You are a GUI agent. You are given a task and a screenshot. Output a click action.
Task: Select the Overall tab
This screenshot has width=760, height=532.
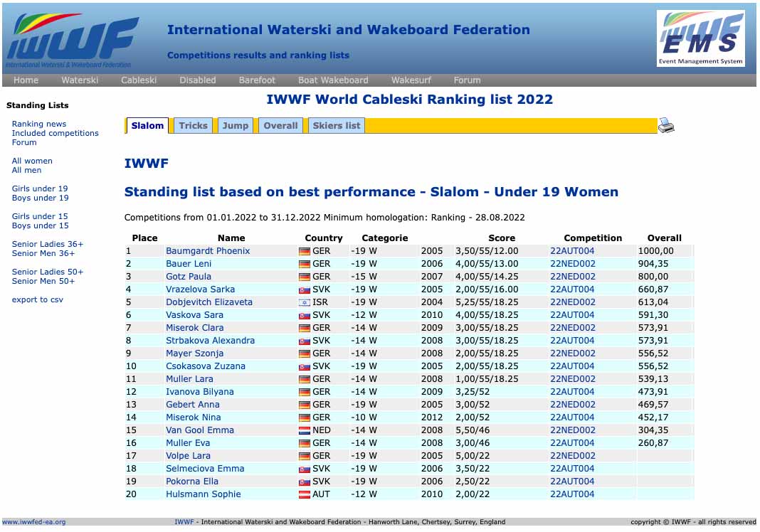(280, 126)
